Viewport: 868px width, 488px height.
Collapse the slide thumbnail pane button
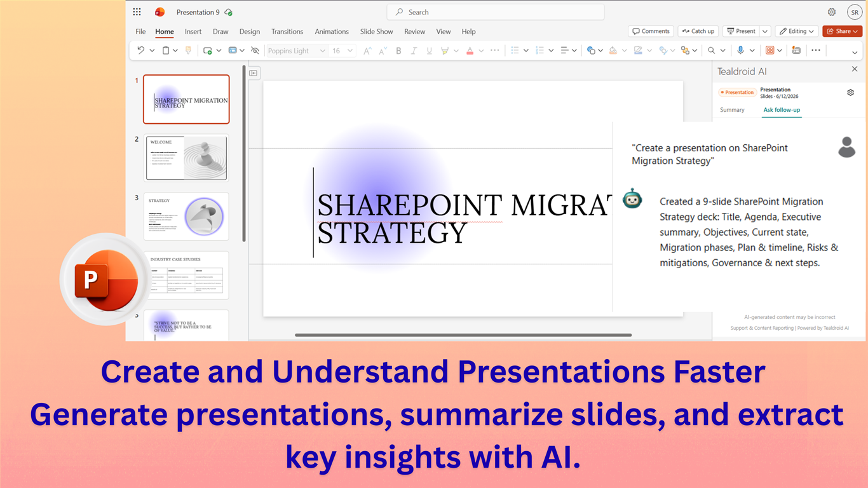click(254, 73)
